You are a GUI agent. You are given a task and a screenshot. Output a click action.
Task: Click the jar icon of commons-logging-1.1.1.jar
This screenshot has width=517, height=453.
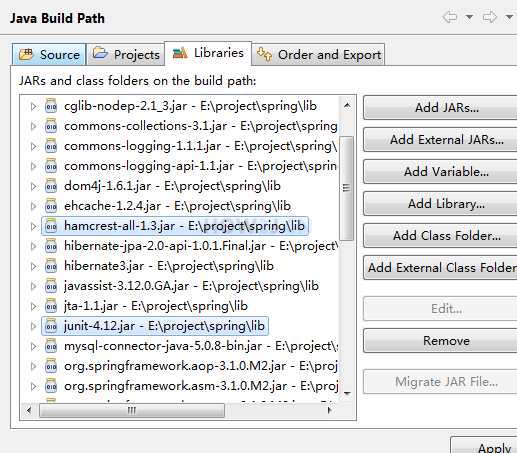51,146
